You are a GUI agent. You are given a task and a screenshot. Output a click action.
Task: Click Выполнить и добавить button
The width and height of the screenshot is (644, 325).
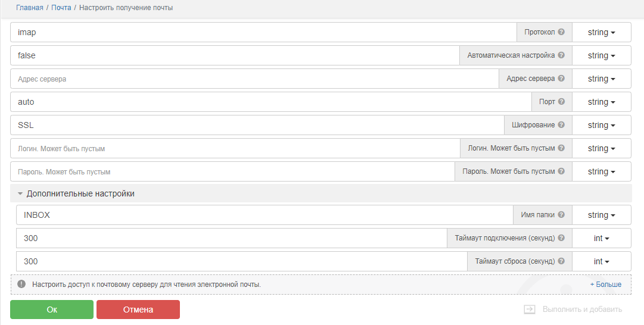click(573, 310)
